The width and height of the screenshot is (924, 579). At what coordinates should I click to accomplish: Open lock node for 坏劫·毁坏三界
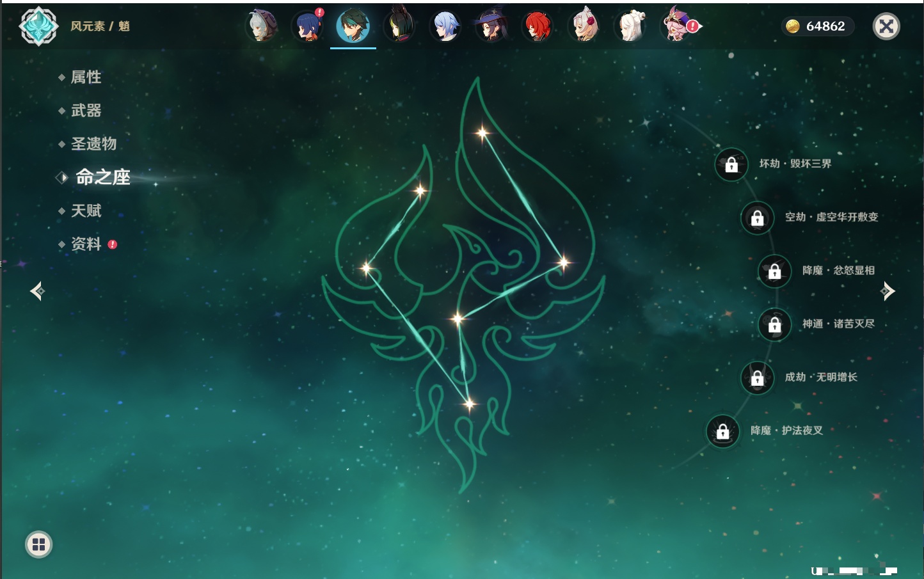coord(731,165)
